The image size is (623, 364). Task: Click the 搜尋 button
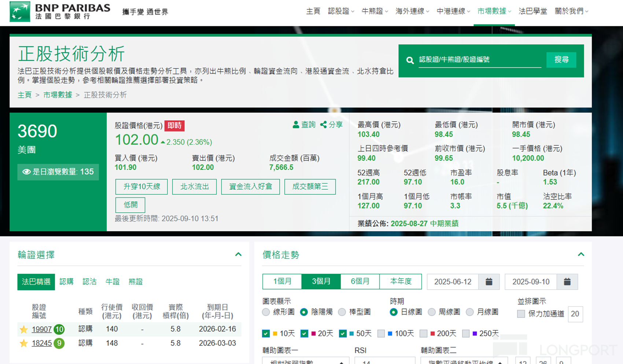point(561,60)
